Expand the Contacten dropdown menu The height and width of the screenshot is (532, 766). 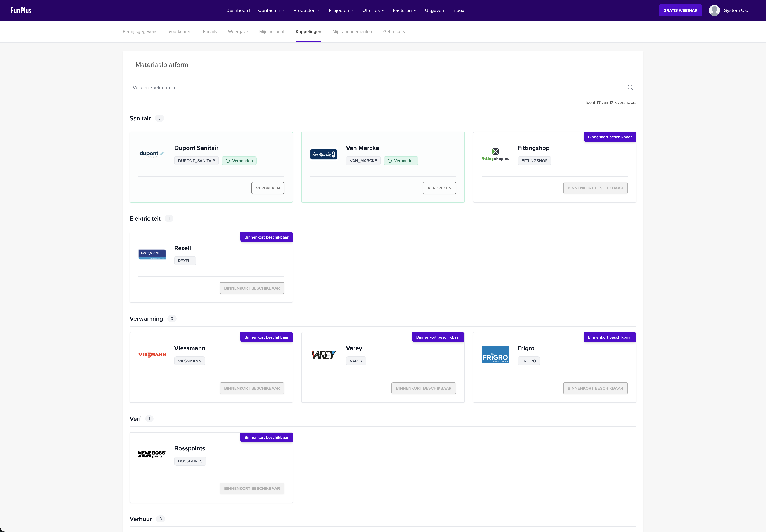(271, 10)
